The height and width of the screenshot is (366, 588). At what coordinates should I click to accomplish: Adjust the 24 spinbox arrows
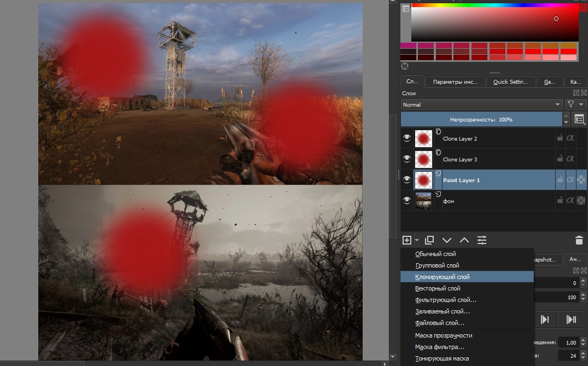[583, 356]
